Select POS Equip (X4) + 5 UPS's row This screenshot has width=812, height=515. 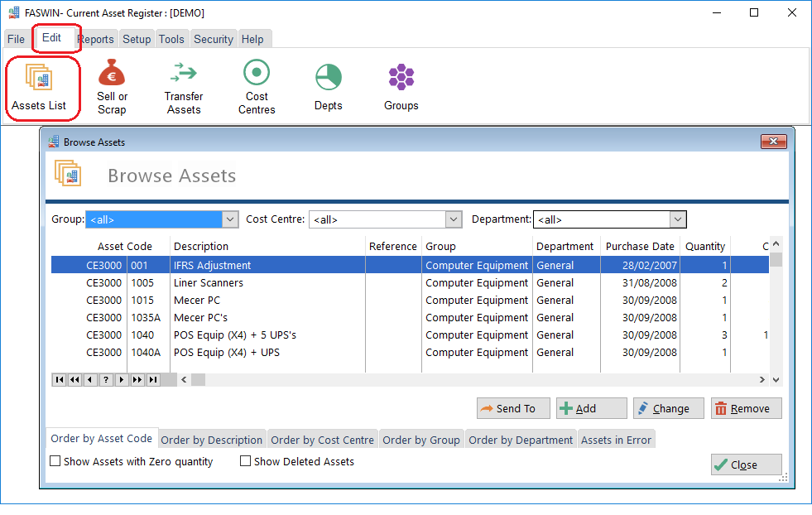coord(410,335)
